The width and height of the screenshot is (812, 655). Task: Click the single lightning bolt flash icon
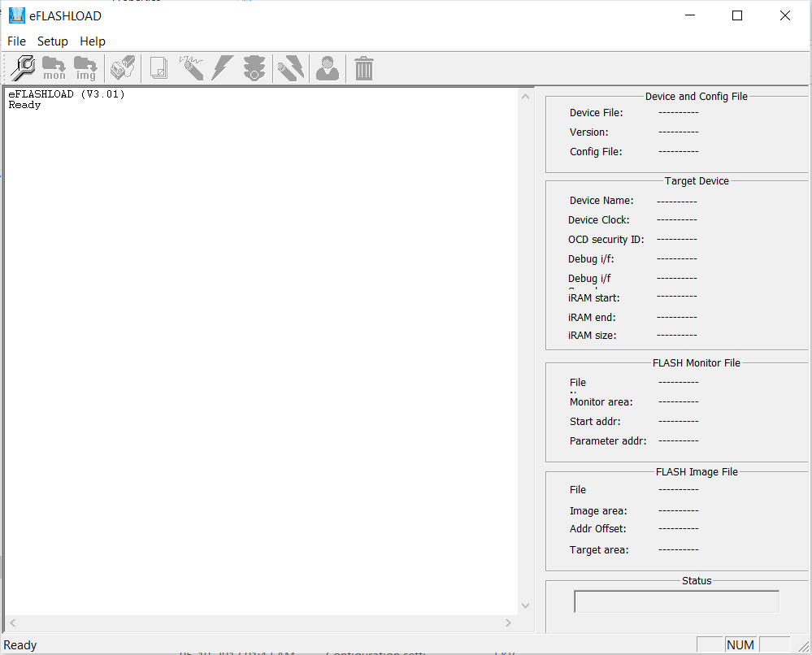(223, 67)
